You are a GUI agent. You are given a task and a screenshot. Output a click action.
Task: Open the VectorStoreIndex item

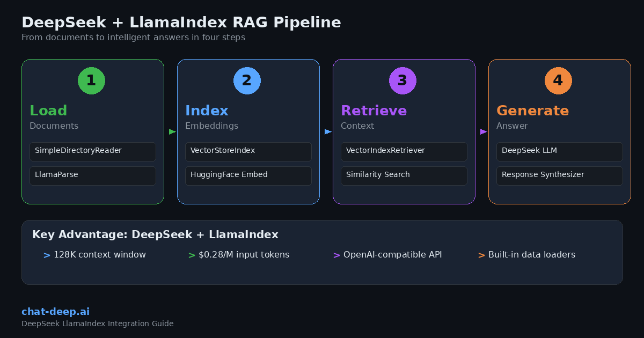(248, 152)
